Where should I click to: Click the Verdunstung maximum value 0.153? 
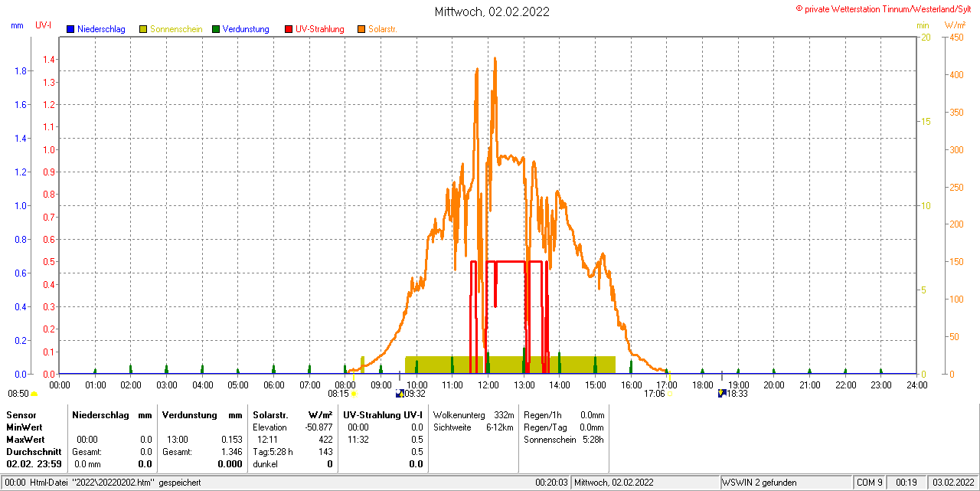[231, 440]
